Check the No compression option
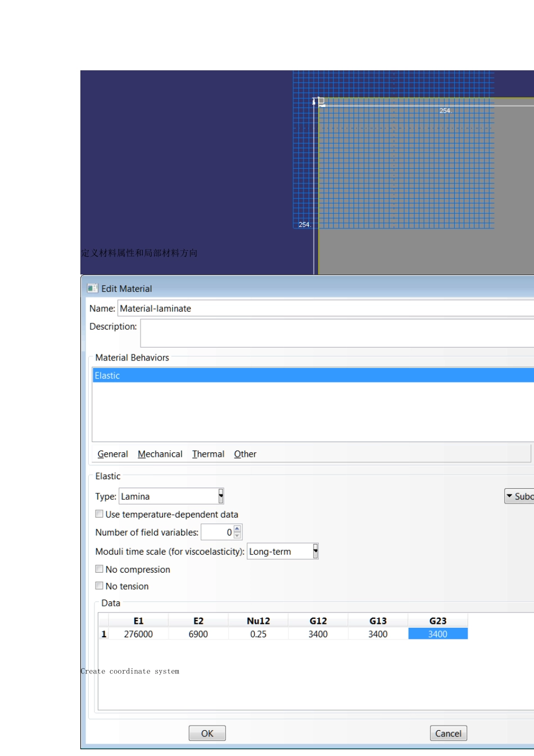Screen dimensions: 534x756 click(99, 569)
